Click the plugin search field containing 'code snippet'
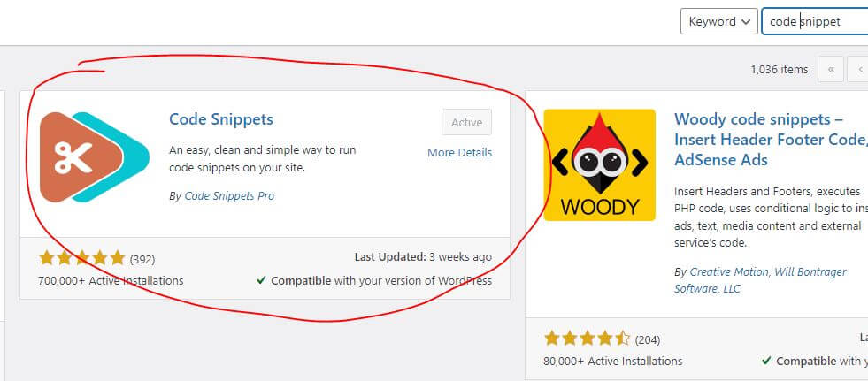868x381 pixels. [815, 21]
